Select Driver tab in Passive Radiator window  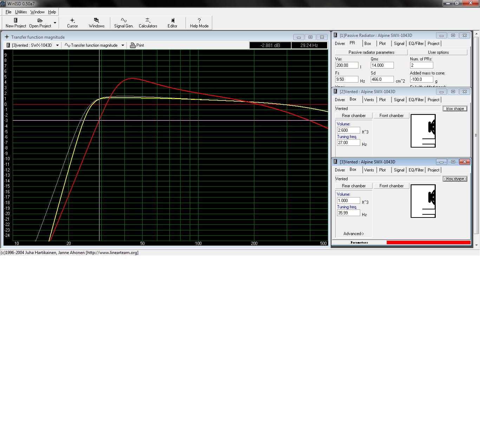pos(340,44)
